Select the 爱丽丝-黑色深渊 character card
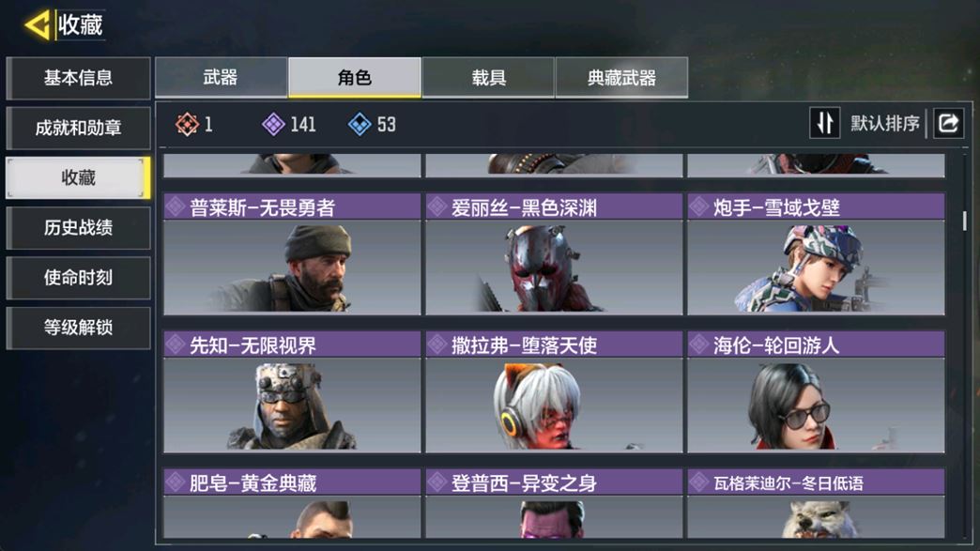This screenshot has width=980, height=551. pyautogui.click(x=554, y=254)
